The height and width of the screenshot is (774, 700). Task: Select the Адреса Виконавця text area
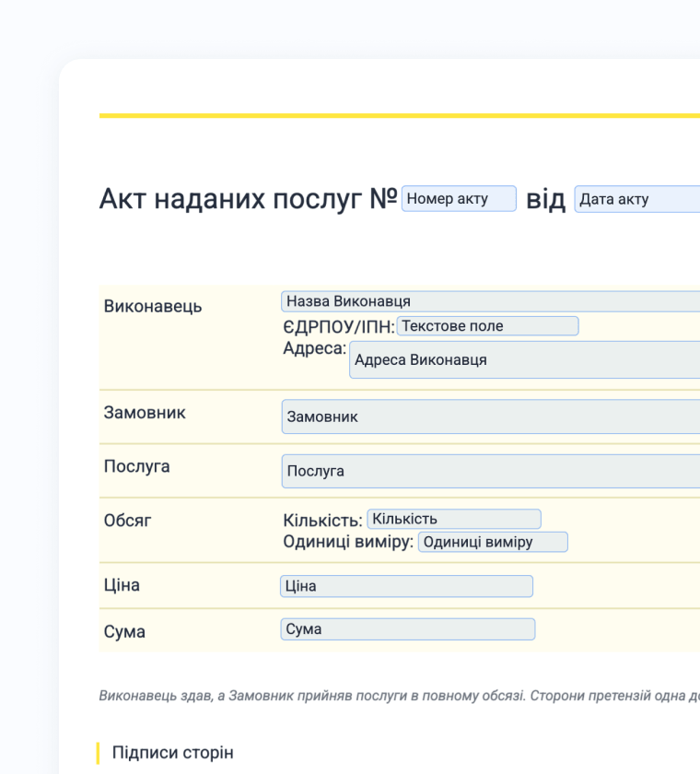click(x=524, y=360)
